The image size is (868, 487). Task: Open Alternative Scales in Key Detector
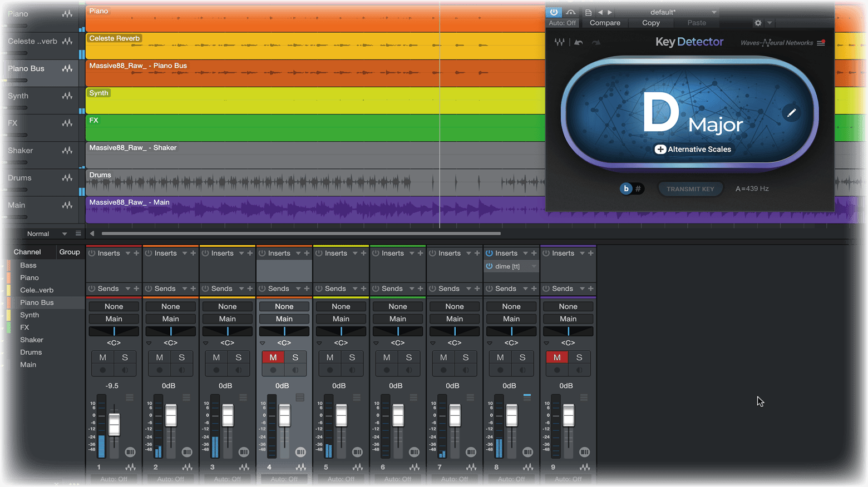(693, 149)
